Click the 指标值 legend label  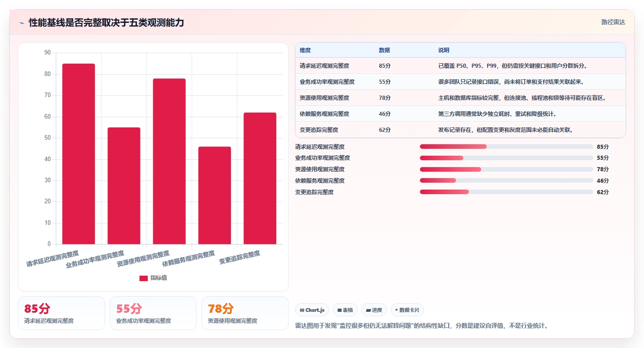(159, 278)
